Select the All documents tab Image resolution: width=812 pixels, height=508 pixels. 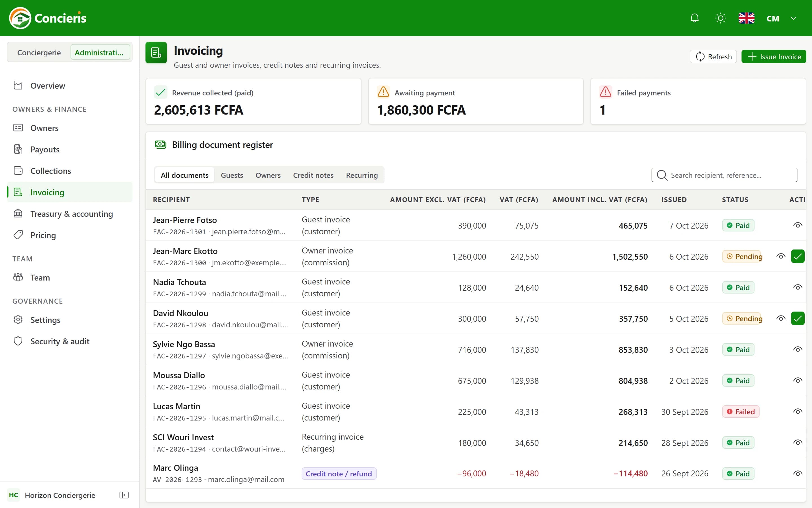[x=185, y=175]
